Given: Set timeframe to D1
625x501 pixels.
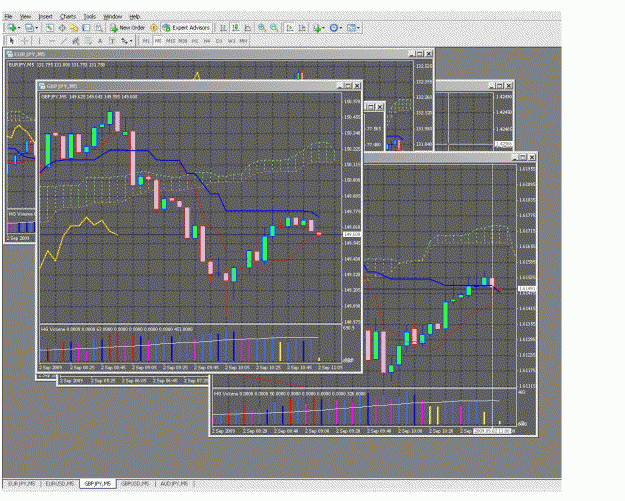Looking at the screenshot, I should (219, 41).
